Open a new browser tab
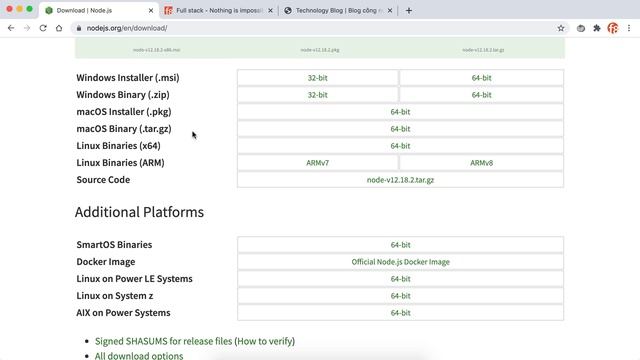The height and width of the screenshot is (360, 640). click(409, 11)
